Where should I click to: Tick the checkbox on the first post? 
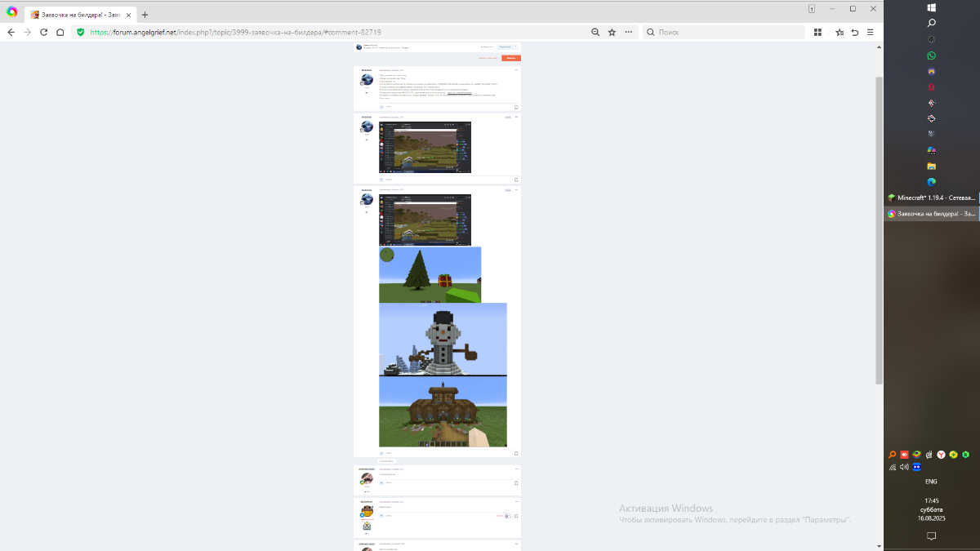click(516, 107)
